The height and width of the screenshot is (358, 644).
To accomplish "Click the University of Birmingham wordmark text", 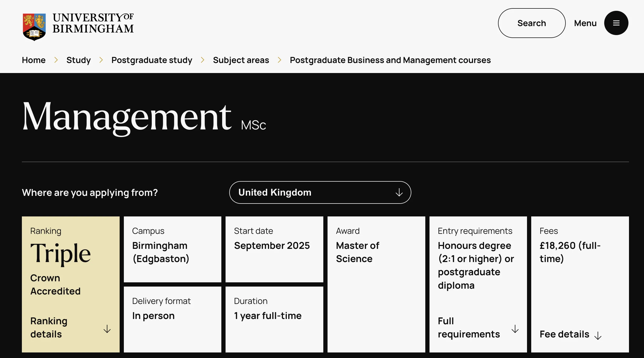I will pos(93,23).
